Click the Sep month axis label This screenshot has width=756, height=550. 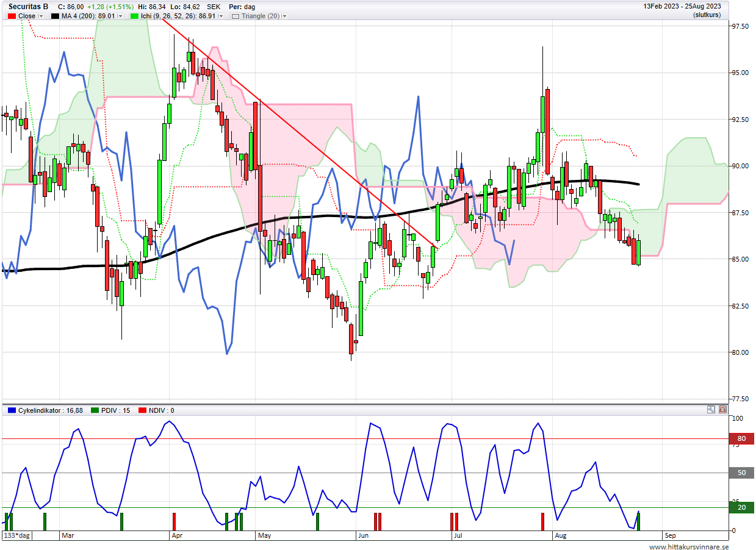click(670, 535)
